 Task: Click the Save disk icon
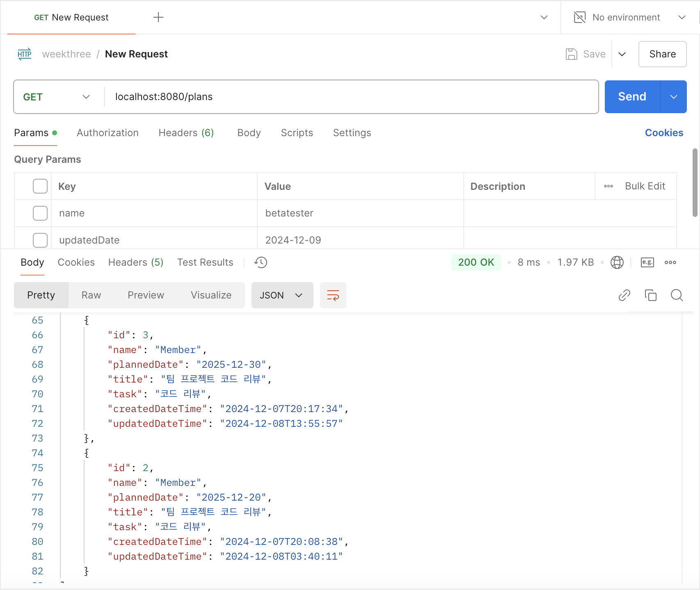point(572,54)
